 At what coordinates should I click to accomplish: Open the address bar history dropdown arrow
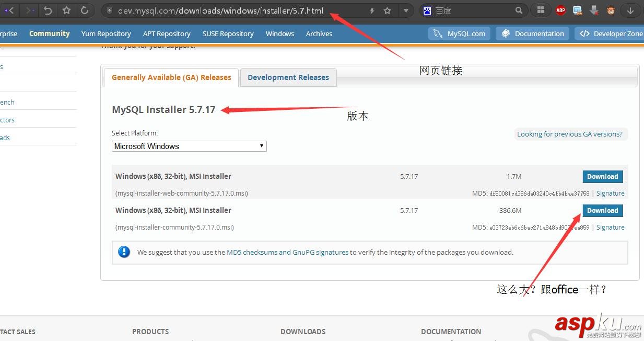406,10
